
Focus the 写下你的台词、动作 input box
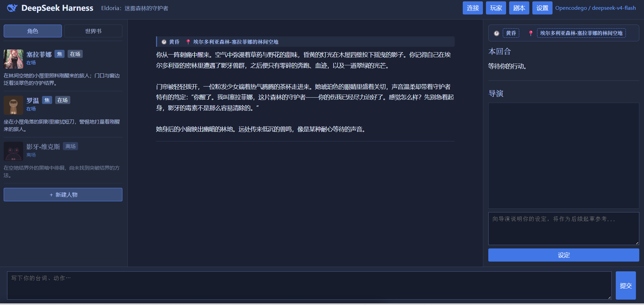point(309,285)
